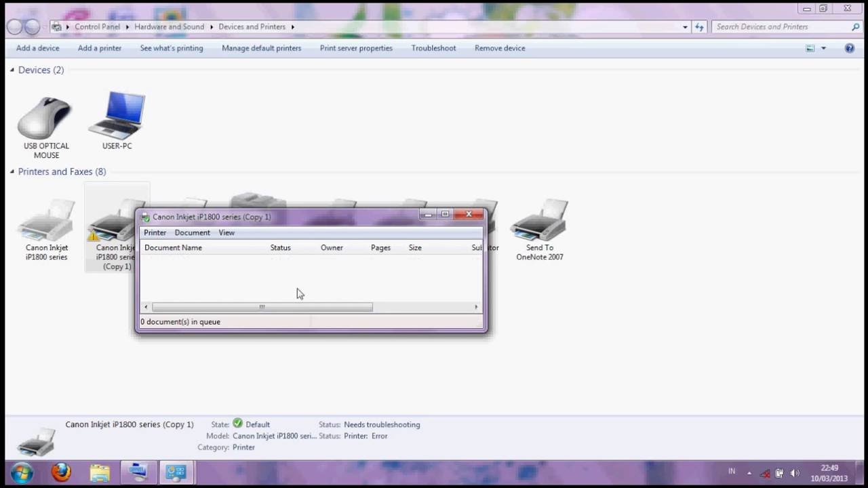Sort by Size column header
Viewport: 868px width, 488px height.
(437, 248)
